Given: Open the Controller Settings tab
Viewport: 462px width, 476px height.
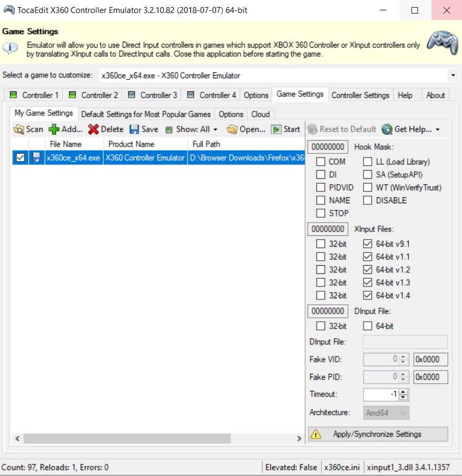Looking at the screenshot, I should click(x=360, y=95).
